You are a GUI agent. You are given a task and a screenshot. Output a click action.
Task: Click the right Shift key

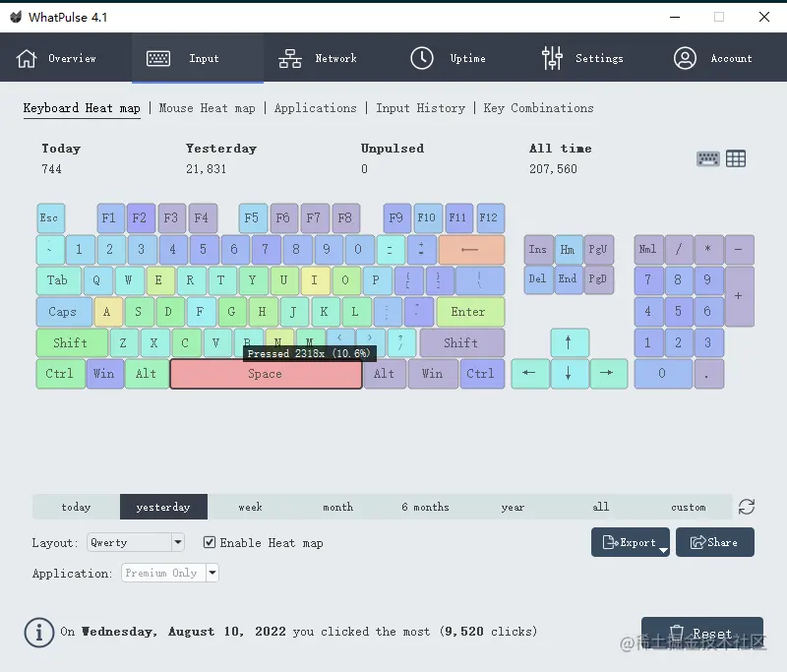point(461,342)
